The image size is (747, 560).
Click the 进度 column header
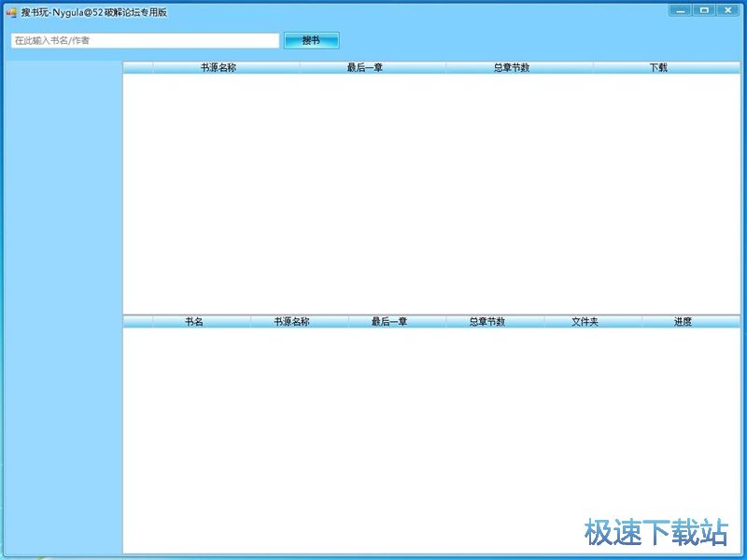click(x=691, y=322)
